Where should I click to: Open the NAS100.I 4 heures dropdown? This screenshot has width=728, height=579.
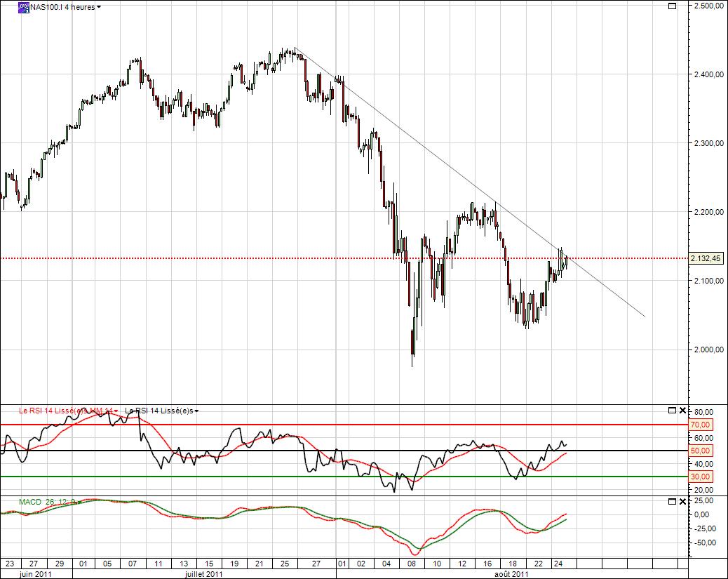(x=99, y=7)
